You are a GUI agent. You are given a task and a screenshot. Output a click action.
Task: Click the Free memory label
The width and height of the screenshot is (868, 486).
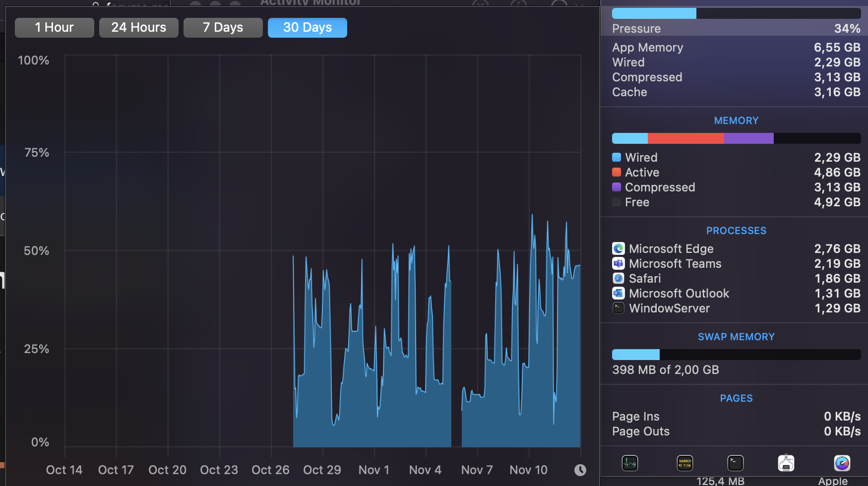(x=637, y=202)
